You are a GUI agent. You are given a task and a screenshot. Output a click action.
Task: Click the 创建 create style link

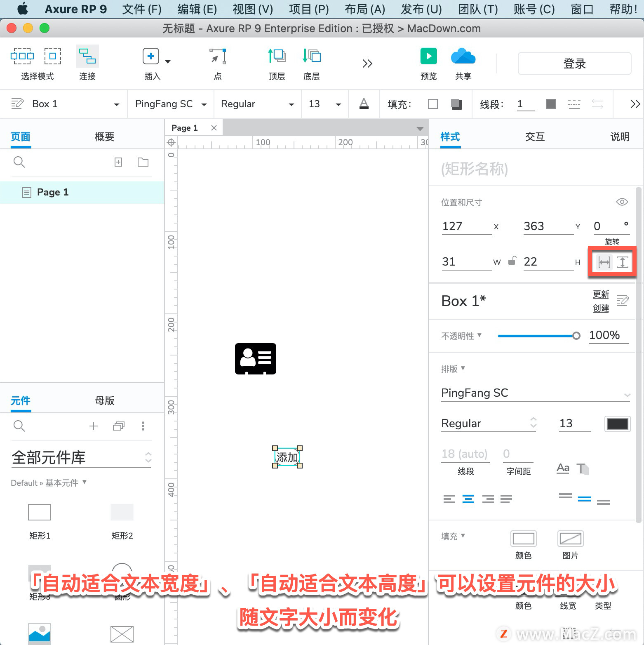(601, 308)
